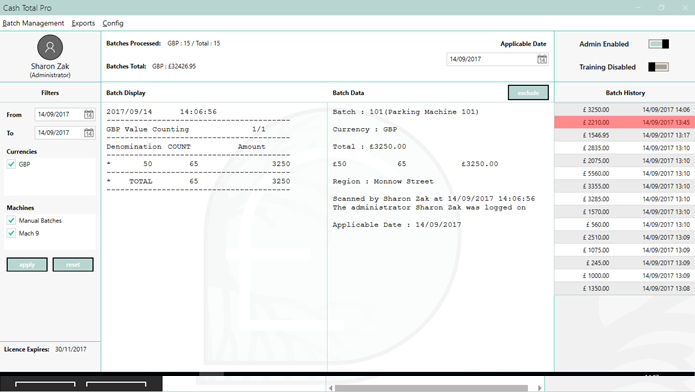This screenshot has width=695, height=392.
Task: Click the reset filters button
Action: [x=73, y=265]
